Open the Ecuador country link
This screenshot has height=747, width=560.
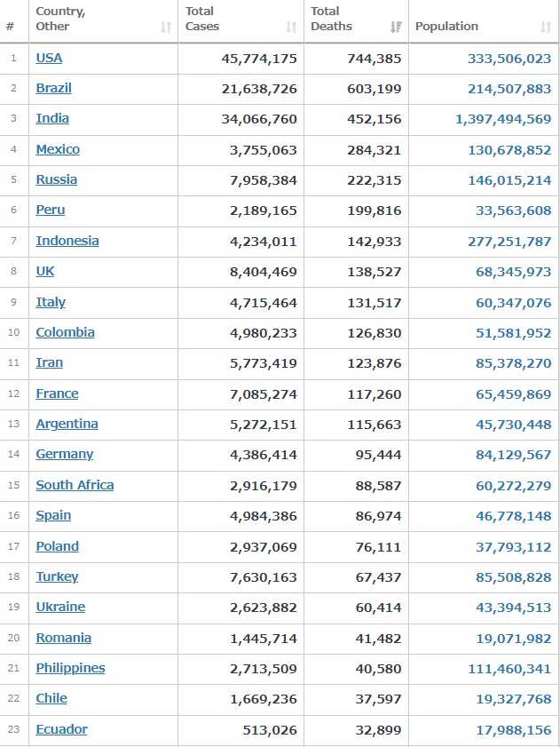61,729
